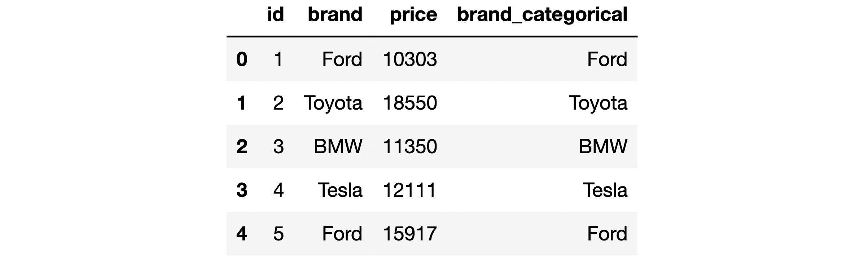Image resolution: width=868 pixels, height=261 pixels.
Task: Select row index 4
Action: coord(242,234)
